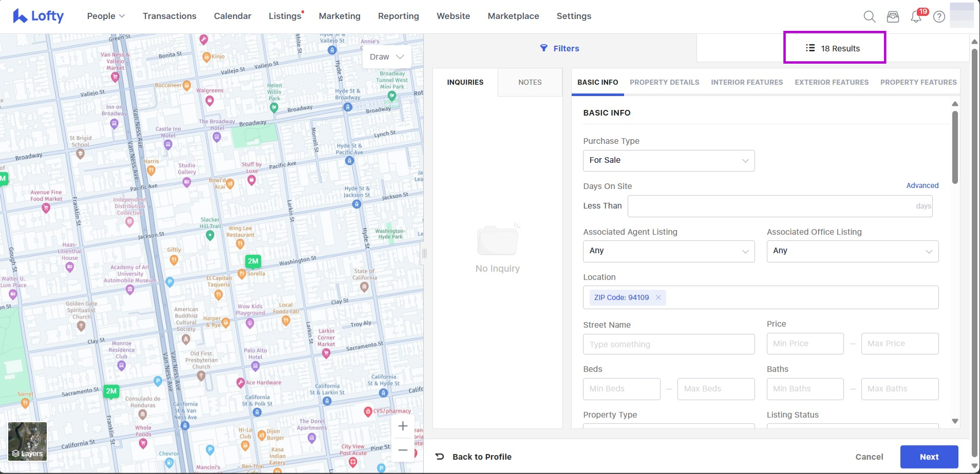Open the Transactions menu
Viewport: 980px width, 474px height.
(x=169, y=16)
